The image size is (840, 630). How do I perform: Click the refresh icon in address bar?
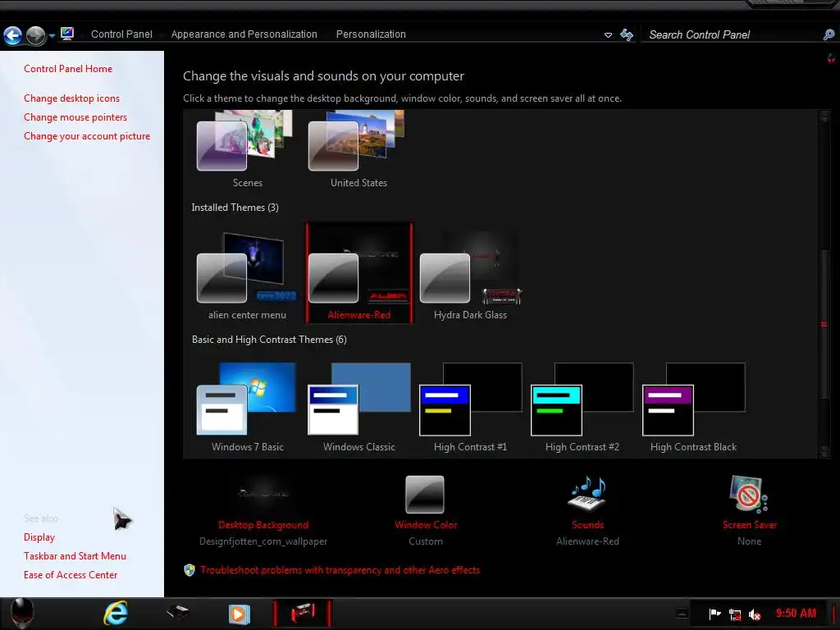[626, 34]
